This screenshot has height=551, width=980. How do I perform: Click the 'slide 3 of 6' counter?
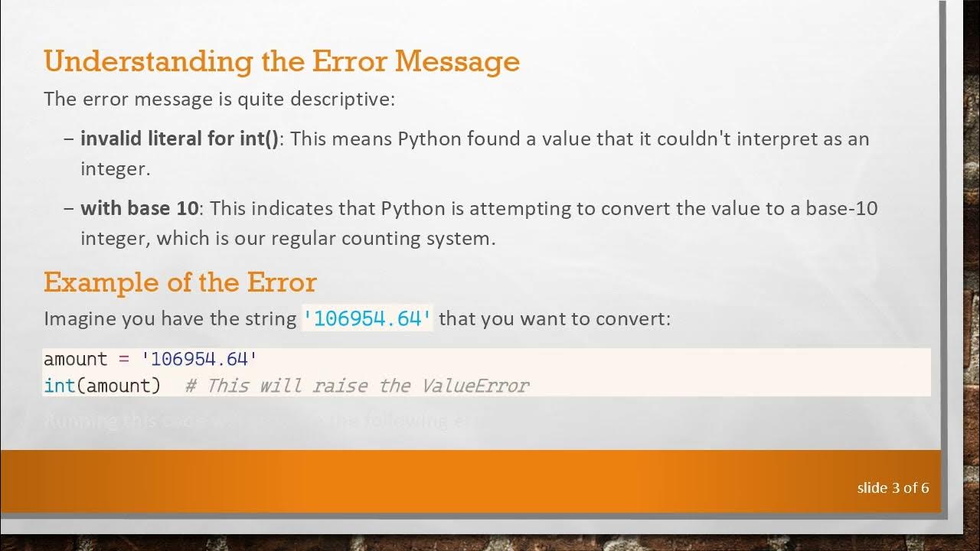pyautogui.click(x=893, y=487)
